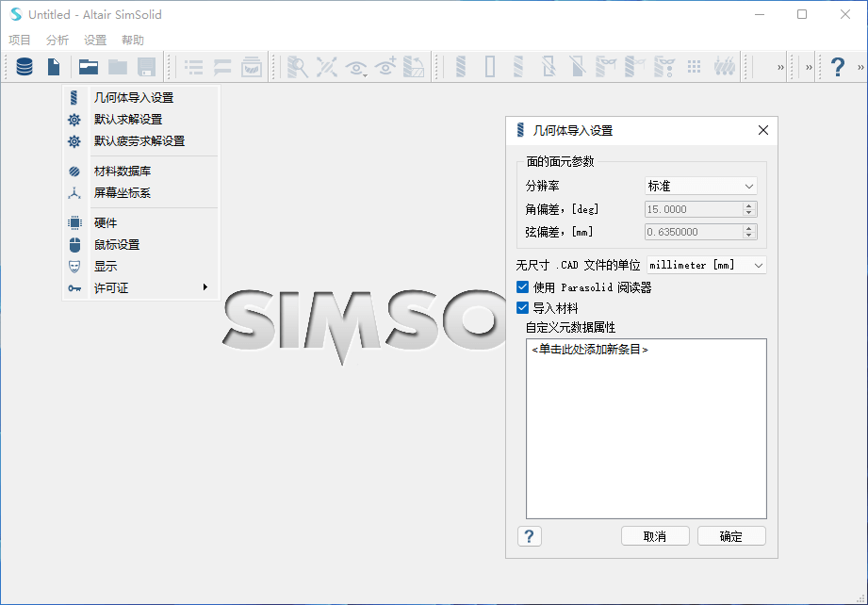The width and height of the screenshot is (868, 605).
Task: Open 硬件 settings from the menu
Action: pos(106,223)
